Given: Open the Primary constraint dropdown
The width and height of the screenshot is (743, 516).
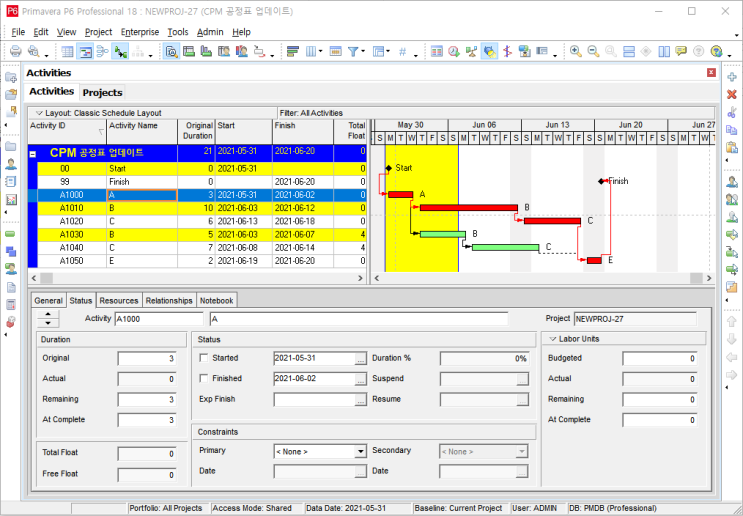Looking at the screenshot, I should pos(361,452).
